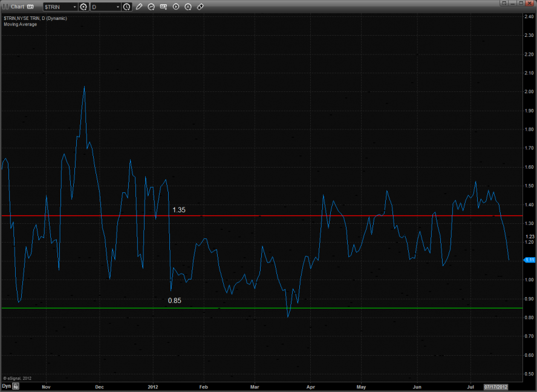Click the chart grip handle icon
Image resolution: width=537 pixels, height=392 pixels.
pos(5,7)
